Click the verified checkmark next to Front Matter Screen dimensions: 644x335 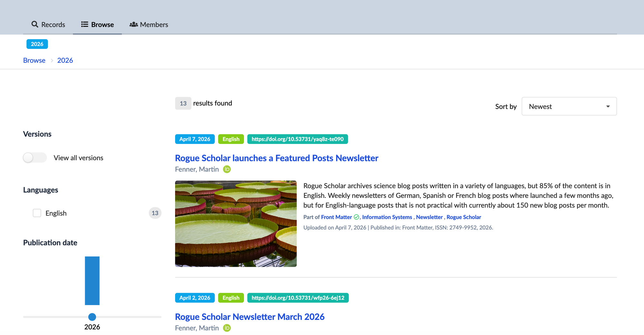(356, 217)
